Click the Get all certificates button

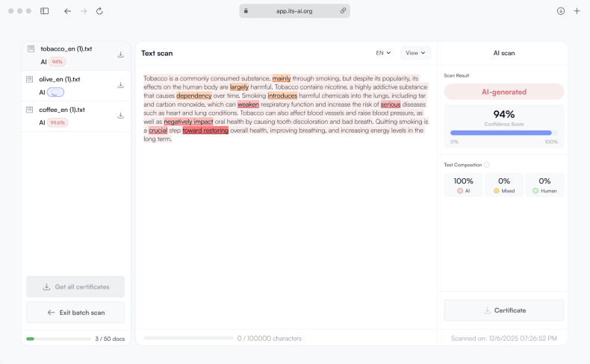[75, 286]
